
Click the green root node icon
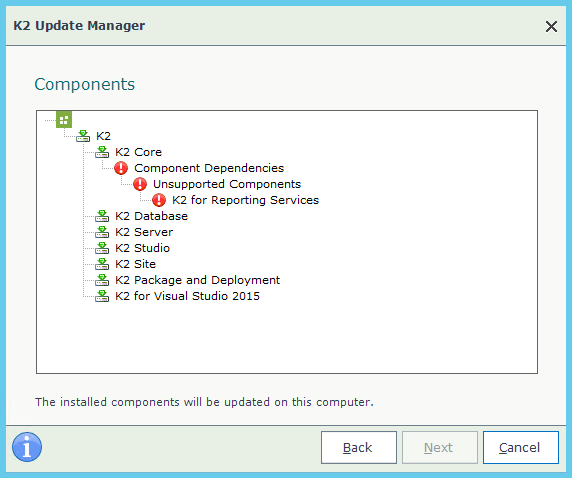pyautogui.click(x=64, y=119)
